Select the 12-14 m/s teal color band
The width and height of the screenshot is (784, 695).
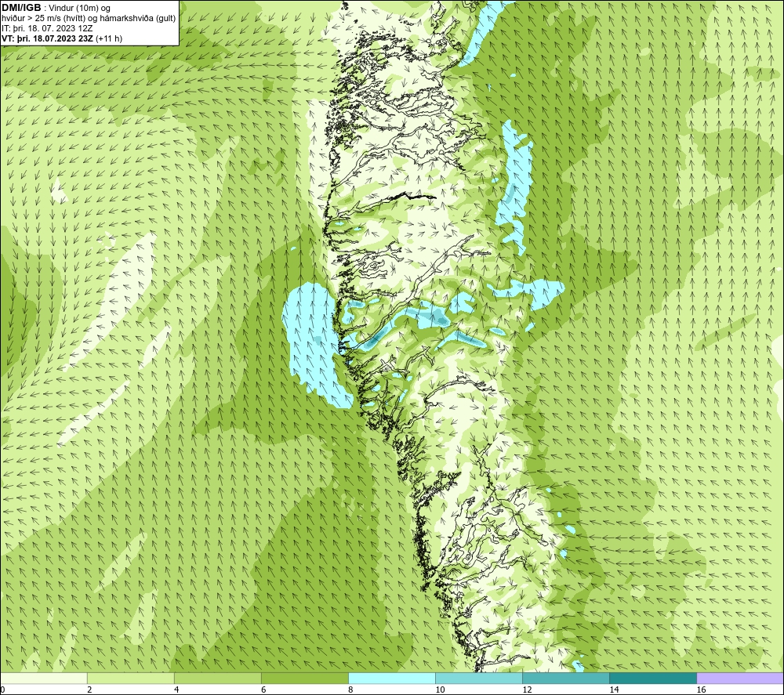pyautogui.click(x=566, y=678)
